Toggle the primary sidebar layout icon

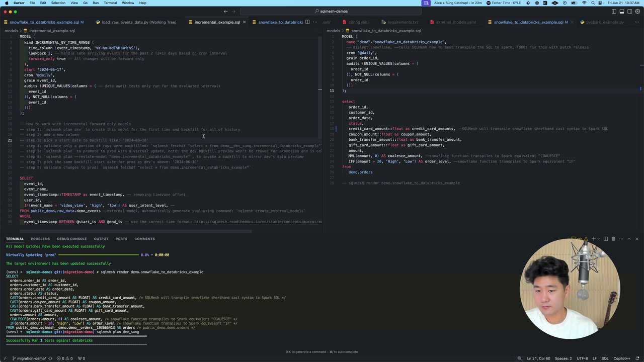[614, 12]
